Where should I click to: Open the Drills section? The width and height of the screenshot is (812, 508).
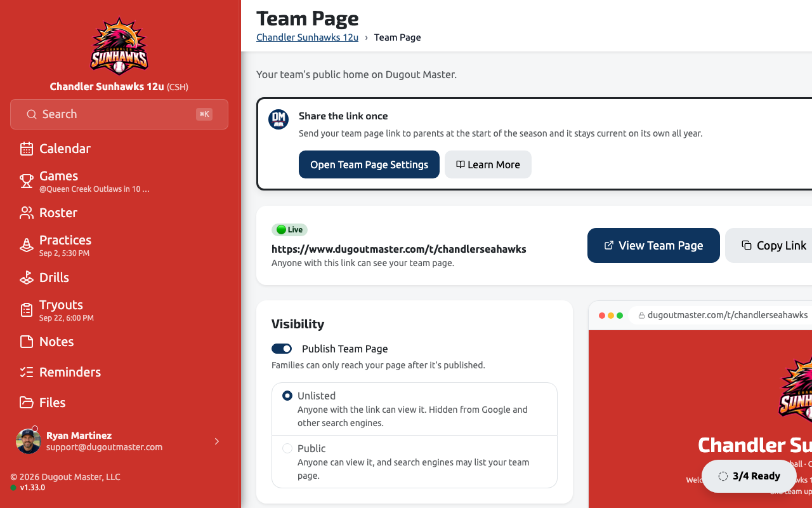[119, 277]
